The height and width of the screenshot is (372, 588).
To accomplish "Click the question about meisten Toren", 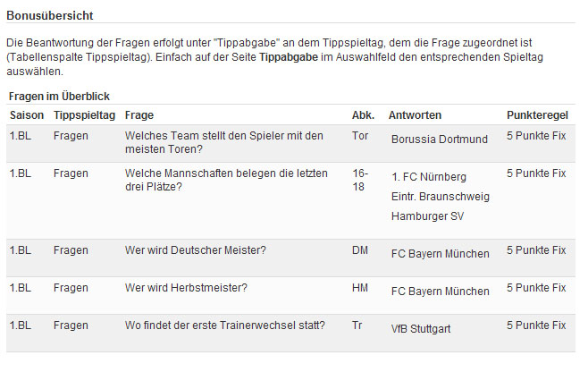I will click(224, 142).
